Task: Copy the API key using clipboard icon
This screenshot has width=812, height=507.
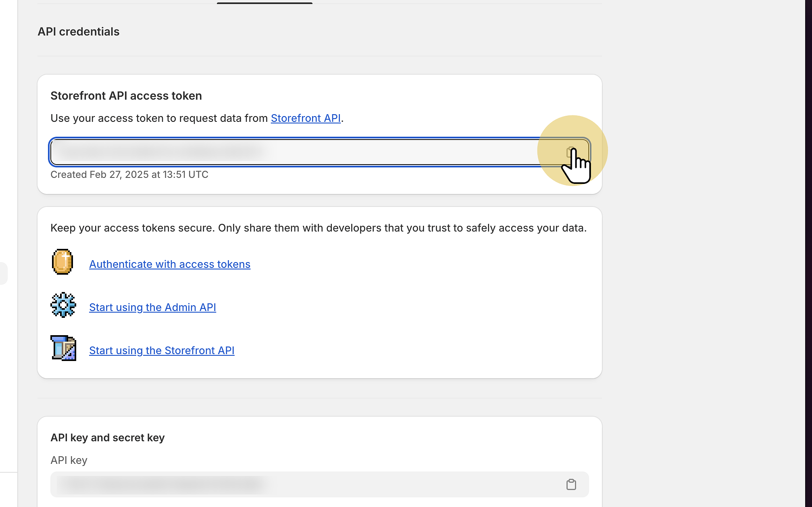Action: [571, 484]
